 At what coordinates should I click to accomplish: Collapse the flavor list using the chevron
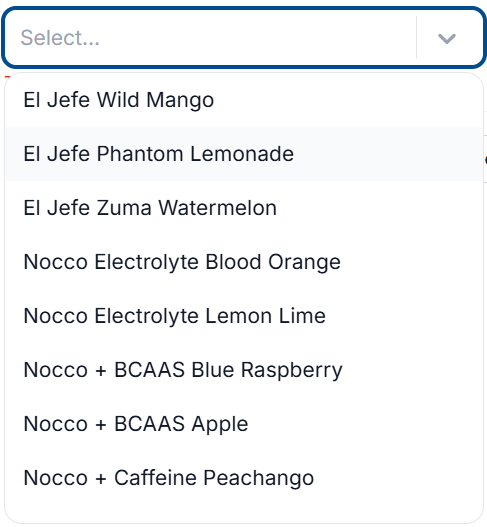coord(446,38)
